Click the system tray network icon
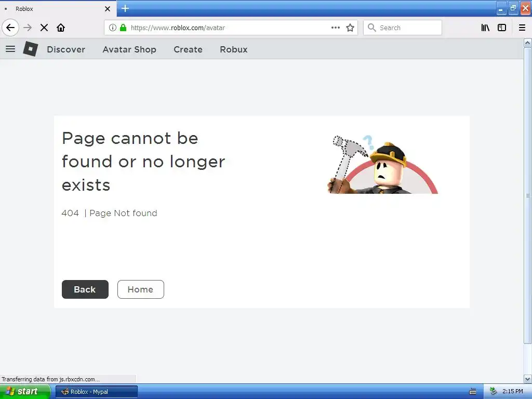532x399 pixels. (x=494, y=392)
